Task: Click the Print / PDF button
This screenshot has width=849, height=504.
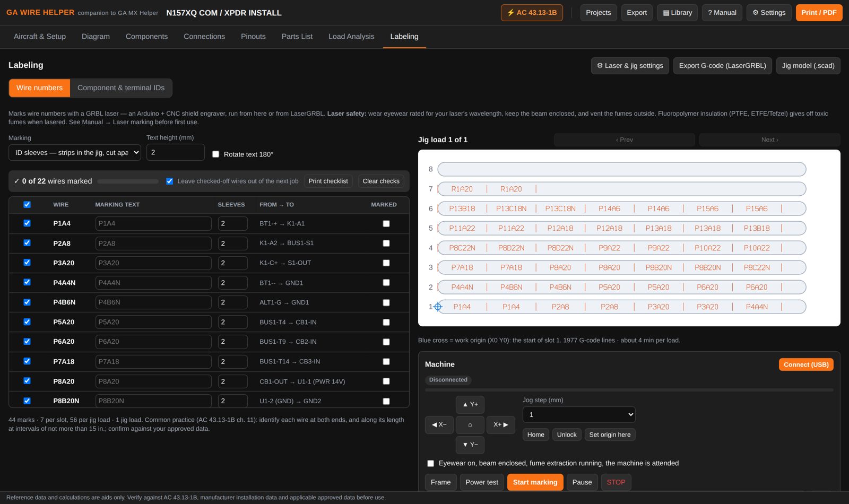Action: pyautogui.click(x=819, y=13)
